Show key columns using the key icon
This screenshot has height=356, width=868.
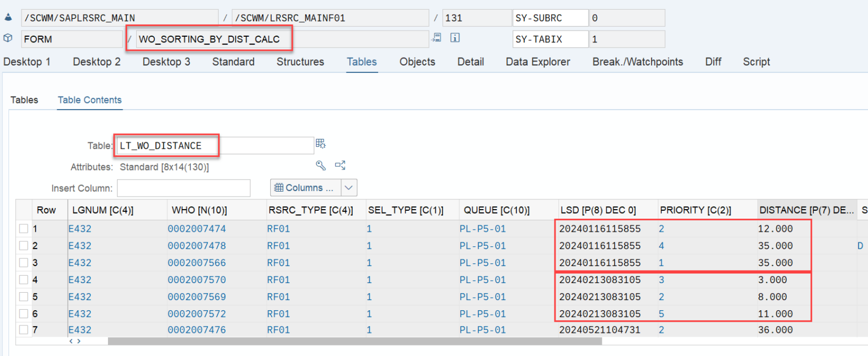(320, 166)
